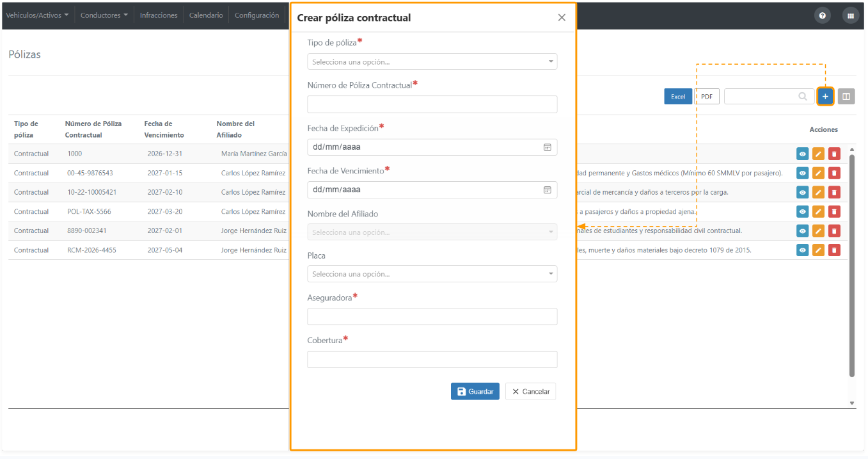Viewport: 868px width, 459px height.
Task: Open the help question mark icon
Action: pos(823,15)
